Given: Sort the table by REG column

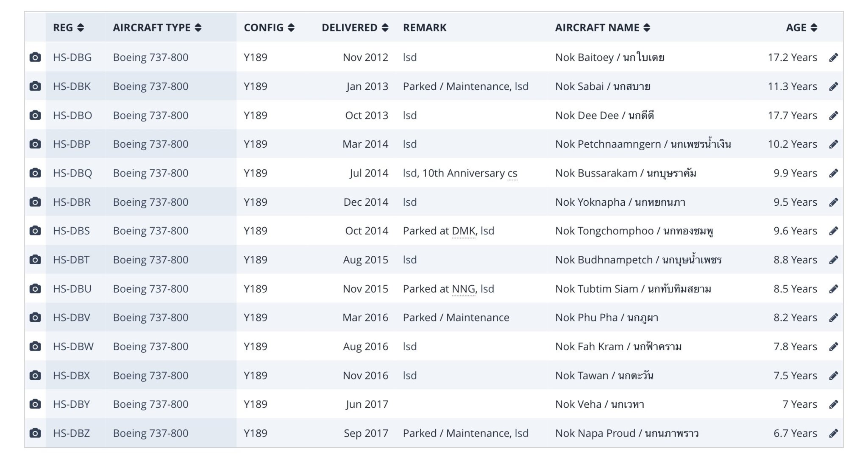Looking at the screenshot, I should tap(68, 28).
